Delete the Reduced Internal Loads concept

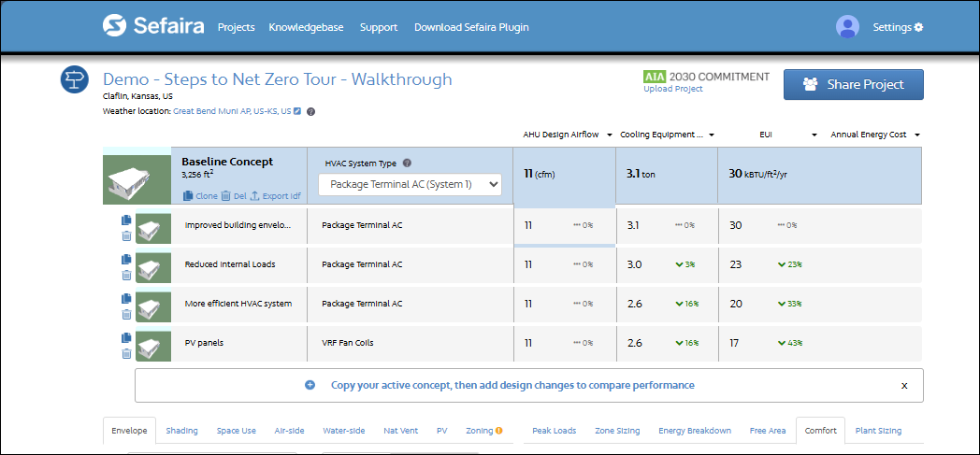[x=126, y=276]
